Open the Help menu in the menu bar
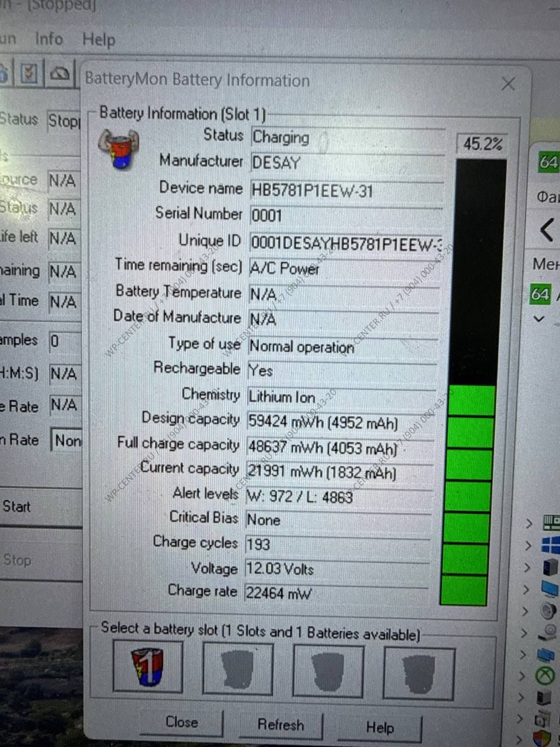The width and height of the screenshot is (560, 747). click(x=99, y=40)
